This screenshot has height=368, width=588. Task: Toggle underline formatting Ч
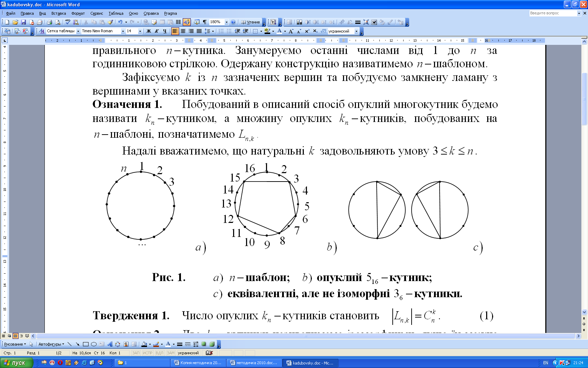164,31
